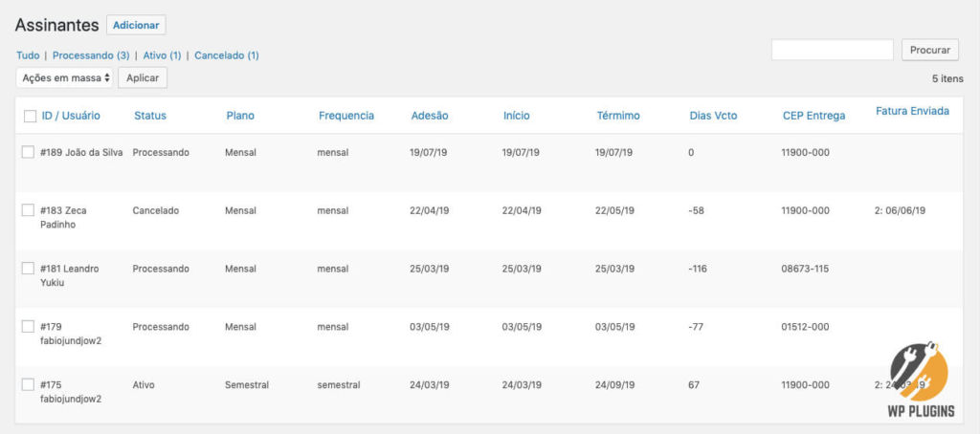980x434 pixels.
Task: Click the Procurar search button
Action: click(930, 50)
